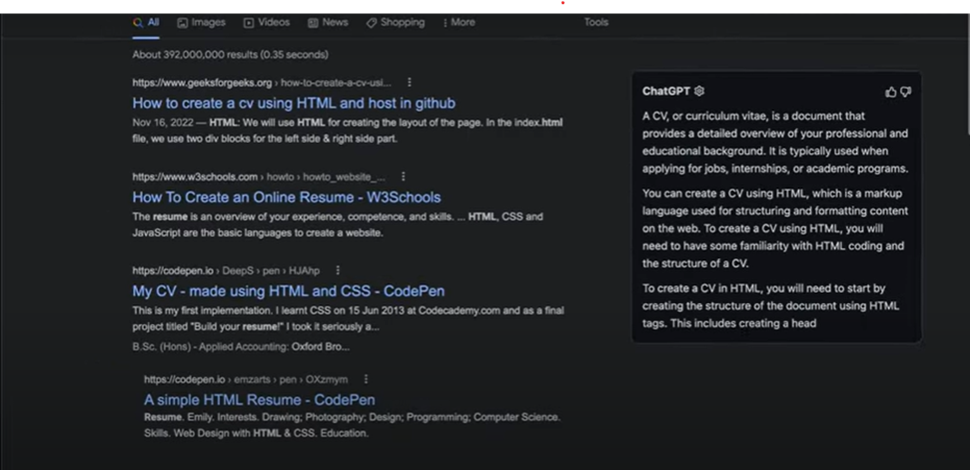Open "My CV - made using HTML and CSS" link

click(x=288, y=291)
